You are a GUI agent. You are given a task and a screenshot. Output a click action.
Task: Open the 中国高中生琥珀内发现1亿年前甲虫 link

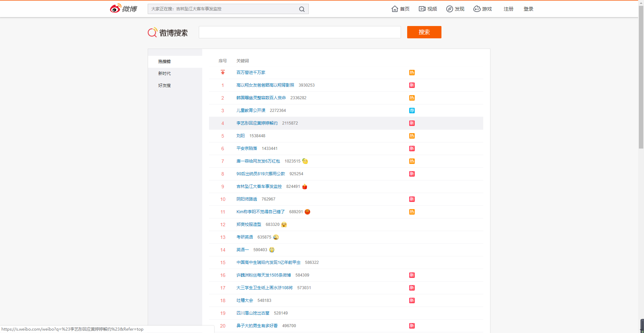click(x=268, y=262)
